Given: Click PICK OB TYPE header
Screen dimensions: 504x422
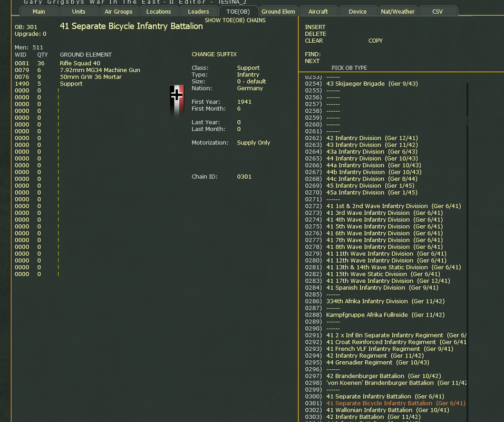Looking at the screenshot, I should pyautogui.click(x=349, y=68).
